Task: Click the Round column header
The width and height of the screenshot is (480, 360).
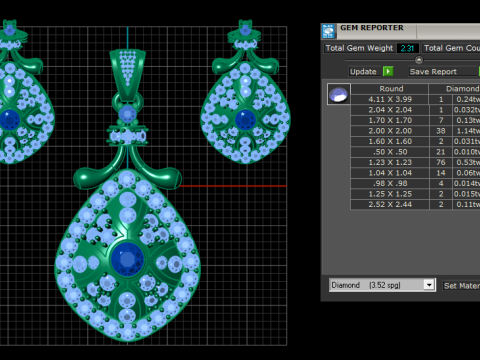Action: coord(389,89)
